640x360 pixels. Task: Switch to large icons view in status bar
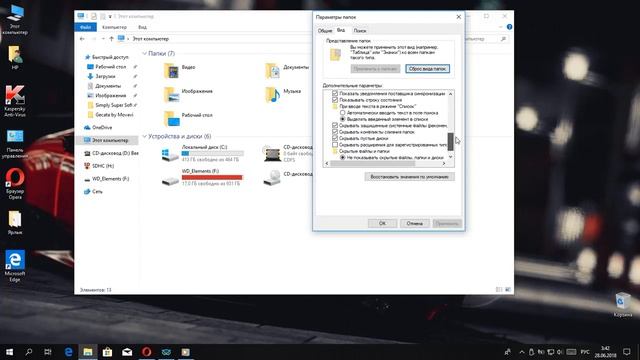508,289
